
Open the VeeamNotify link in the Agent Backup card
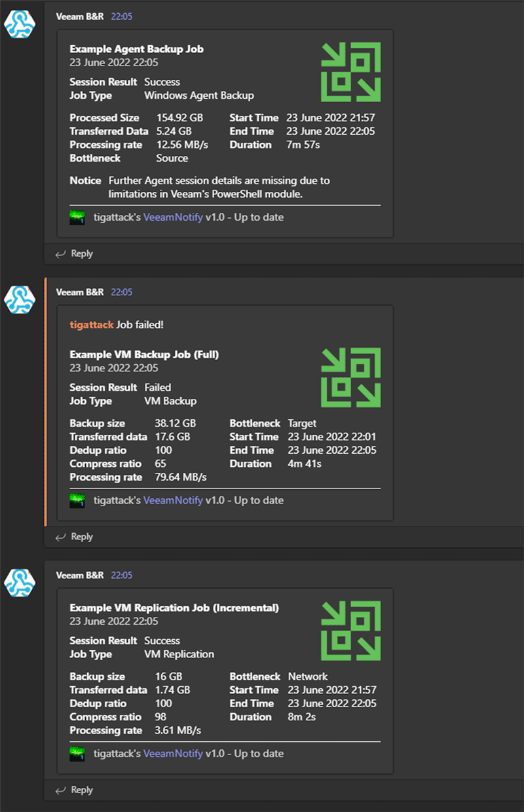coord(173,217)
